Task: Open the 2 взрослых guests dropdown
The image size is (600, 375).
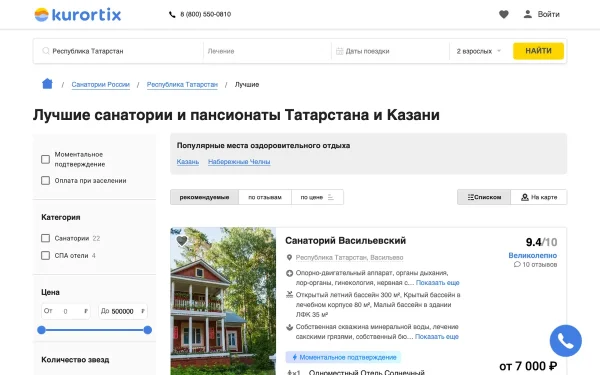Action: tap(479, 51)
